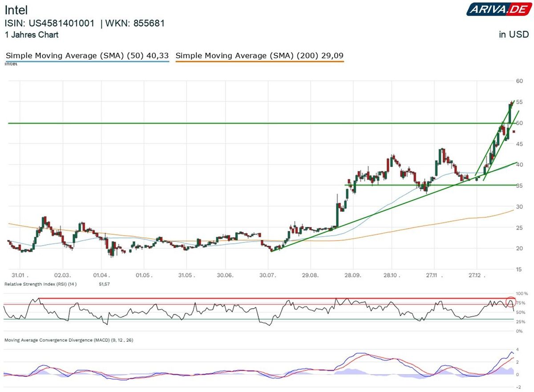The height and width of the screenshot is (392, 534).
Task: Click the 31.05. date axis label
Action: [187, 276]
